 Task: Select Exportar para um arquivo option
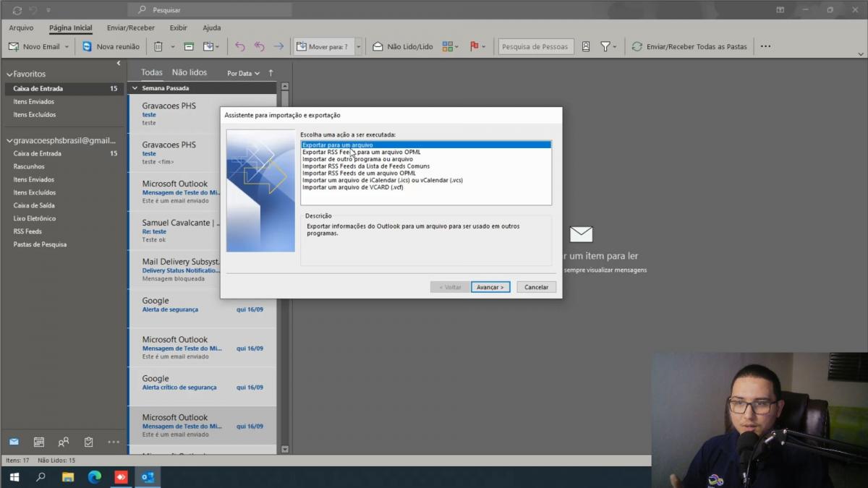pos(426,145)
